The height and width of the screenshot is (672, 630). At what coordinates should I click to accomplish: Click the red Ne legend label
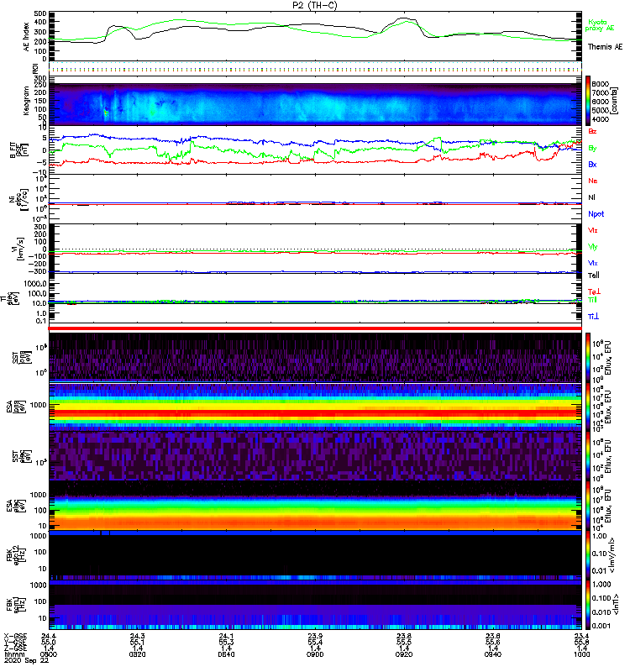pos(592,181)
